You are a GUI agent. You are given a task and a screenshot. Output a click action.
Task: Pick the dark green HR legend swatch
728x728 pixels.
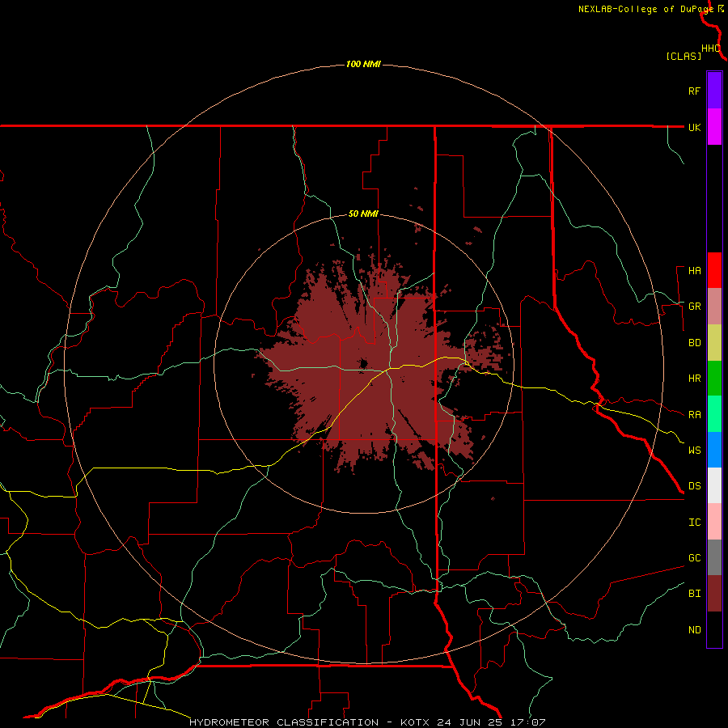point(714,379)
